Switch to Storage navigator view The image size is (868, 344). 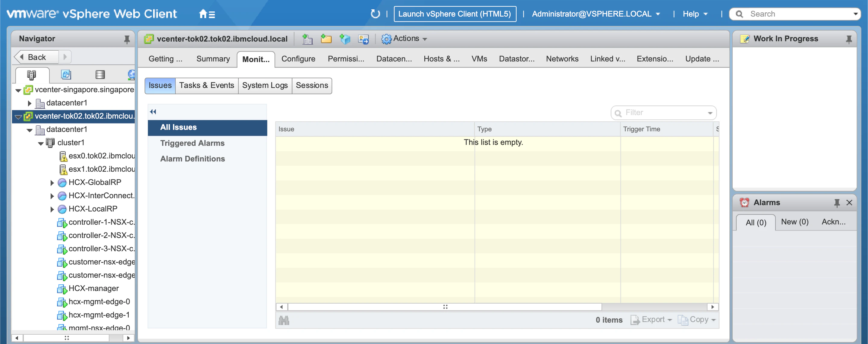tap(100, 74)
